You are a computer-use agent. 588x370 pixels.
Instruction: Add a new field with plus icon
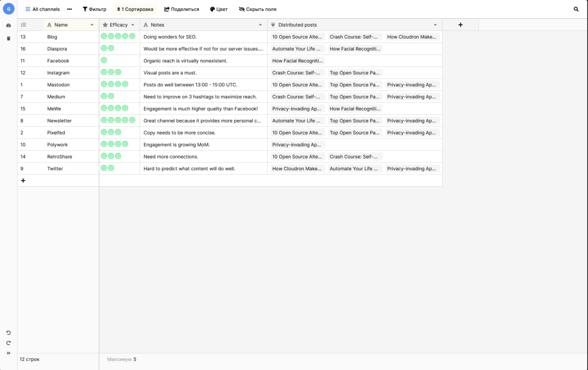(460, 25)
